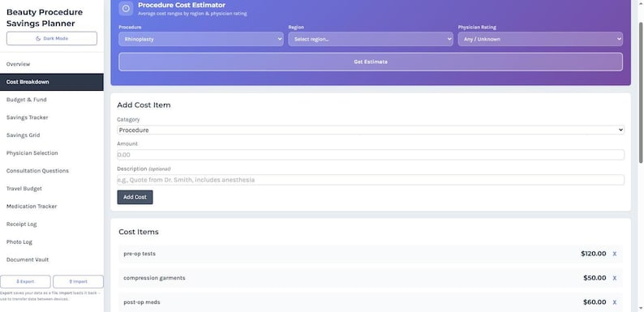644x312 pixels.
Task: Click the 'post-op meds' item label
Action: (142, 302)
